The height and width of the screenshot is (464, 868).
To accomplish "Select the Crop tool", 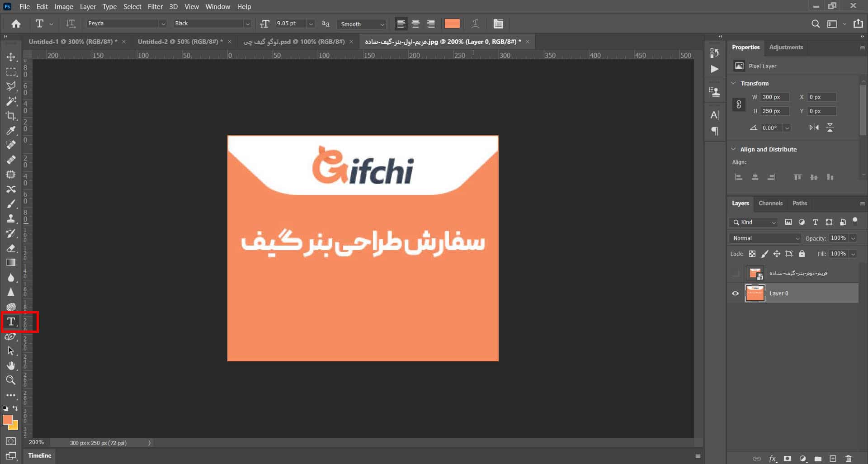I will [x=11, y=116].
